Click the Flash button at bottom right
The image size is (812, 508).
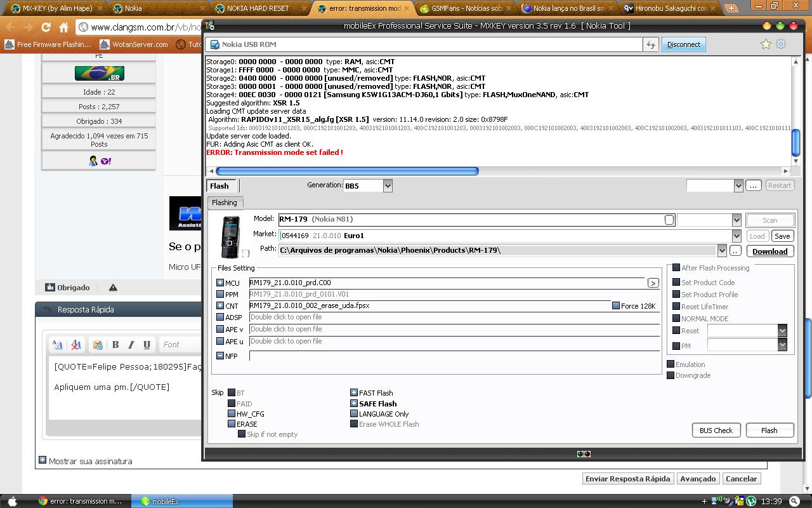(x=769, y=431)
